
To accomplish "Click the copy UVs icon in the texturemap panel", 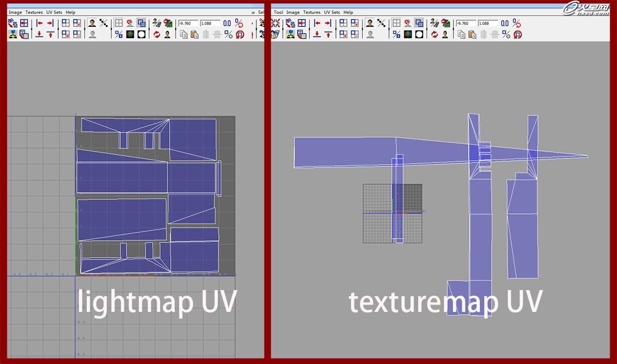I will coord(461,34).
